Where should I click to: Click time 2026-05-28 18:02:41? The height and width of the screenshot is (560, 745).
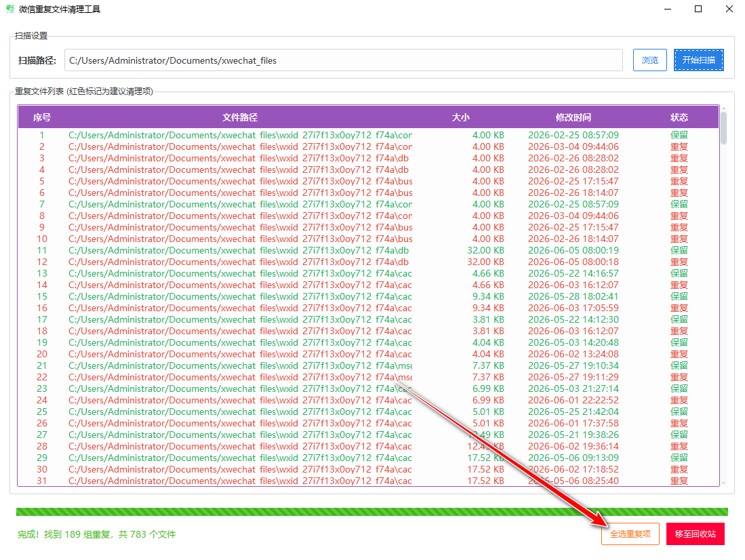tap(573, 296)
